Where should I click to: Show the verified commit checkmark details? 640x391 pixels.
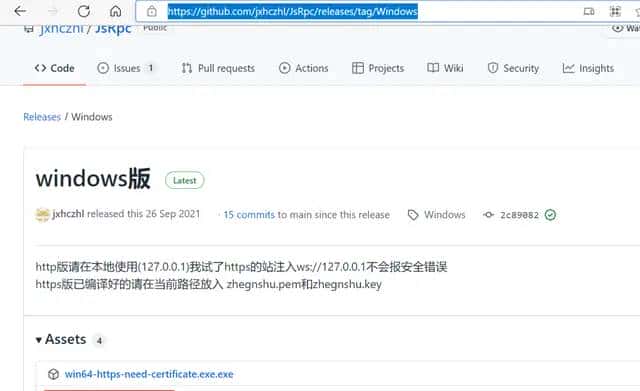click(550, 215)
